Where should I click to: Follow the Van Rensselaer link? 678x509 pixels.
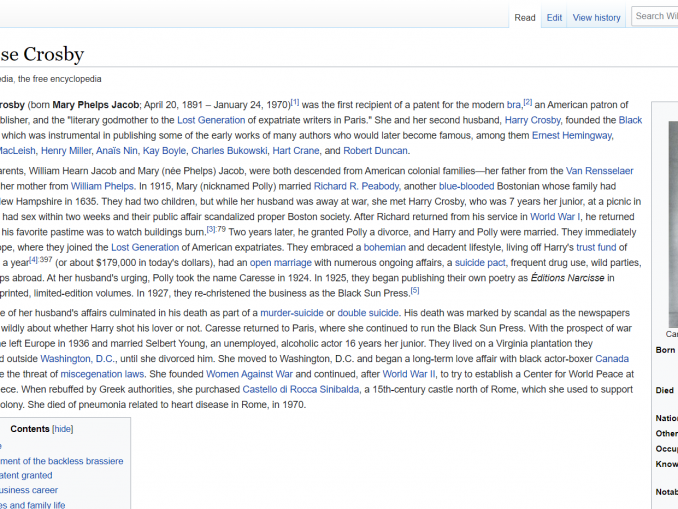599,171
